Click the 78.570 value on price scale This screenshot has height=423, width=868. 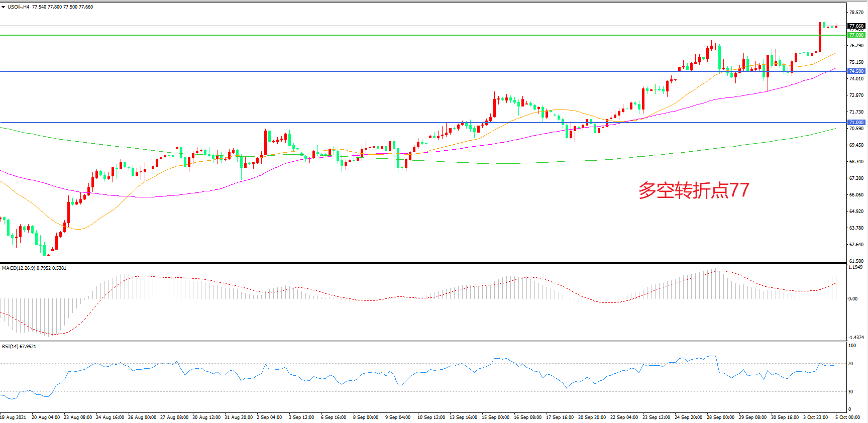(x=856, y=13)
